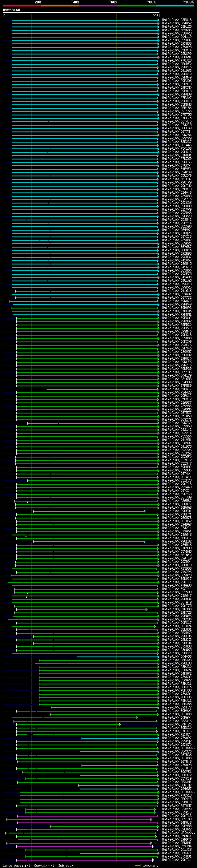Select the UniRef100_Q5MBH8 label
The height and width of the screenshot is (868, 197).
pyautogui.click(x=176, y=104)
